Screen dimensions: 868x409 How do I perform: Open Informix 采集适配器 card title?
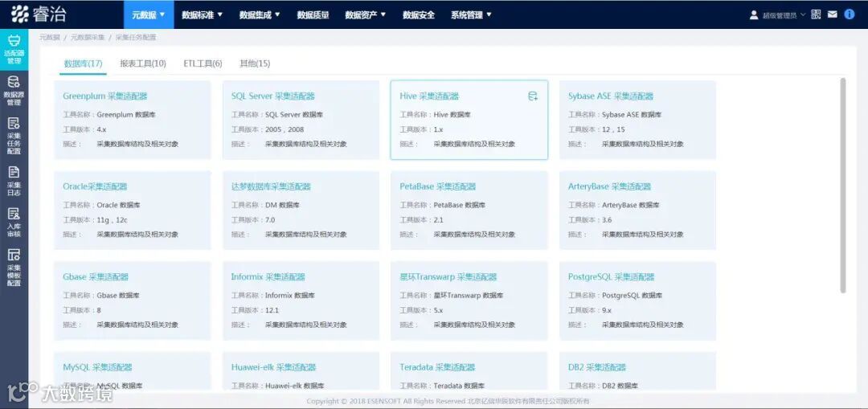(x=268, y=276)
